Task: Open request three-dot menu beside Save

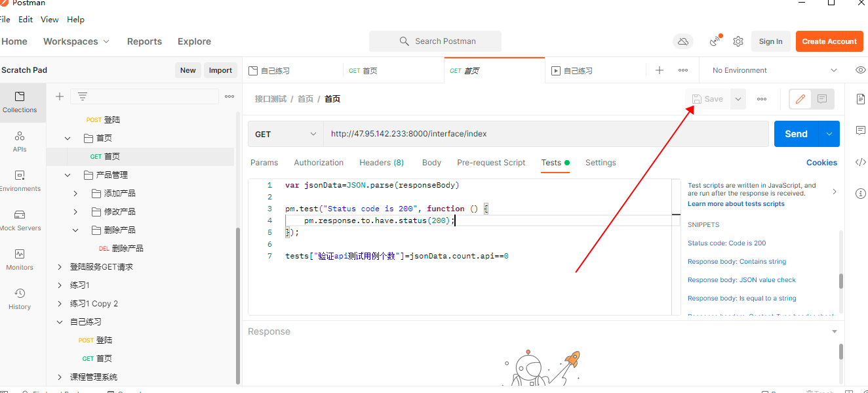Action: 762,99
